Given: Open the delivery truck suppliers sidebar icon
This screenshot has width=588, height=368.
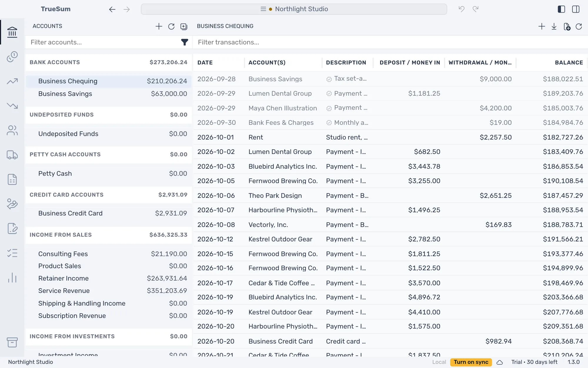Looking at the screenshot, I should (x=12, y=155).
